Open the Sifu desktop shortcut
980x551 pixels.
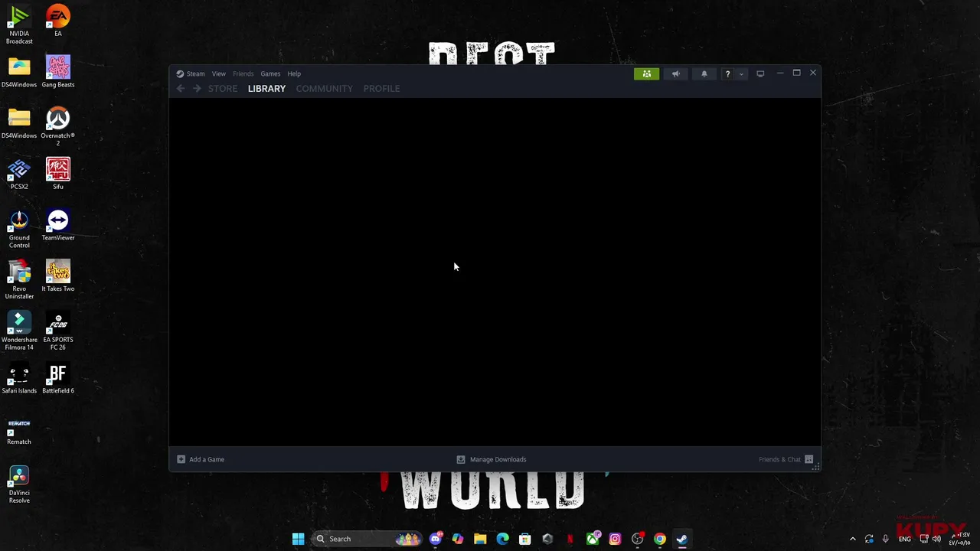click(x=57, y=174)
